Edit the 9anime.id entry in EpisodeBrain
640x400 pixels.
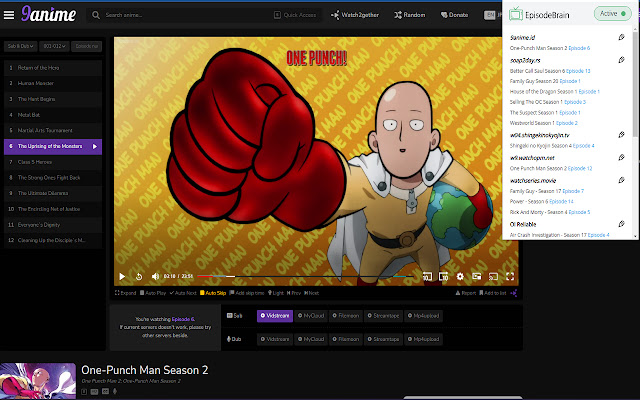pyautogui.click(x=621, y=37)
